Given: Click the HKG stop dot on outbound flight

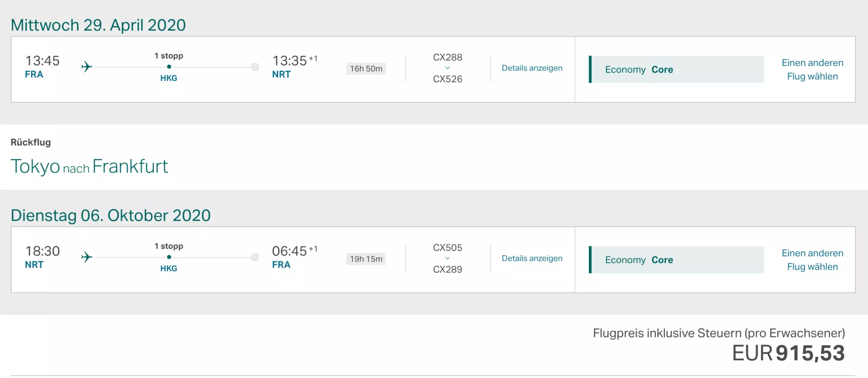Looking at the screenshot, I should point(169,67).
